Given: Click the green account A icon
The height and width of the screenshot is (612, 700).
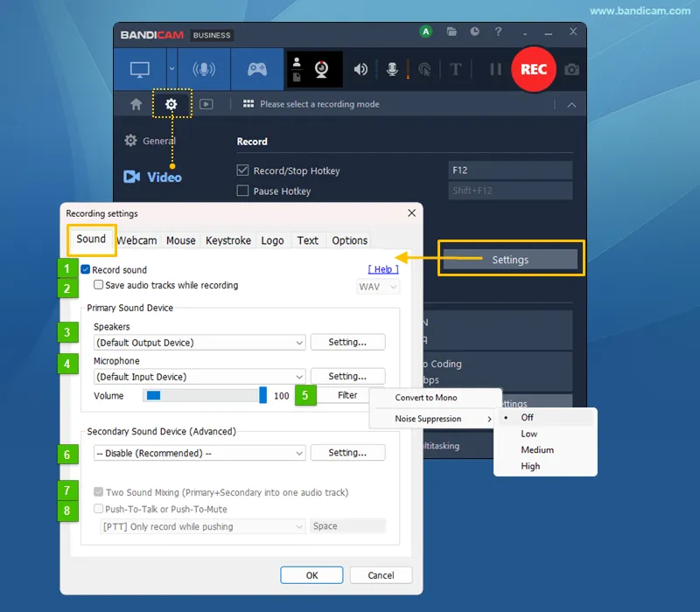Looking at the screenshot, I should tap(426, 31).
